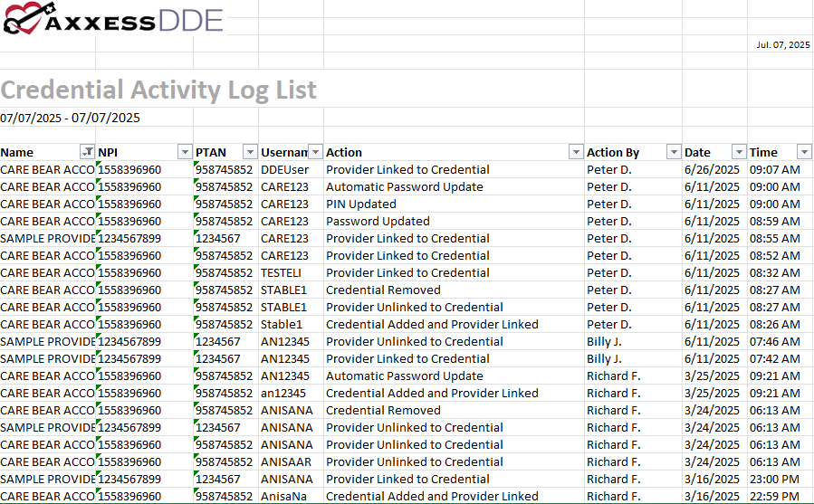
Task: Expand the PTAN column filter arrow
Action: tap(249, 152)
